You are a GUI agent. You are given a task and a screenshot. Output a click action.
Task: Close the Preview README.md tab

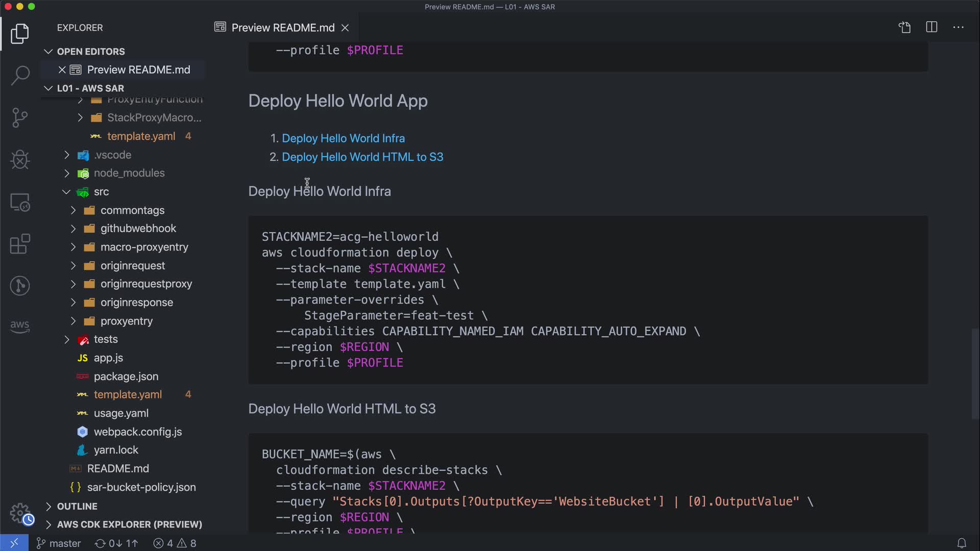tap(345, 28)
